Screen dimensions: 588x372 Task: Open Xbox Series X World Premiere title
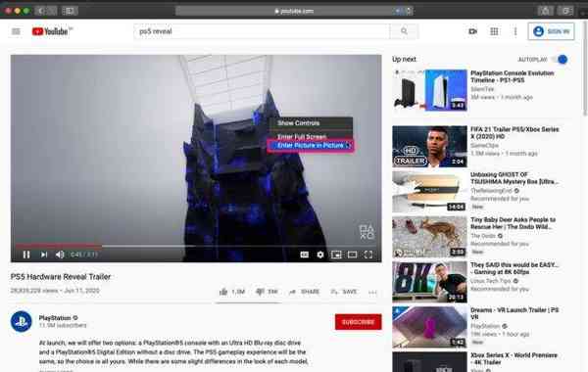pos(514,358)
